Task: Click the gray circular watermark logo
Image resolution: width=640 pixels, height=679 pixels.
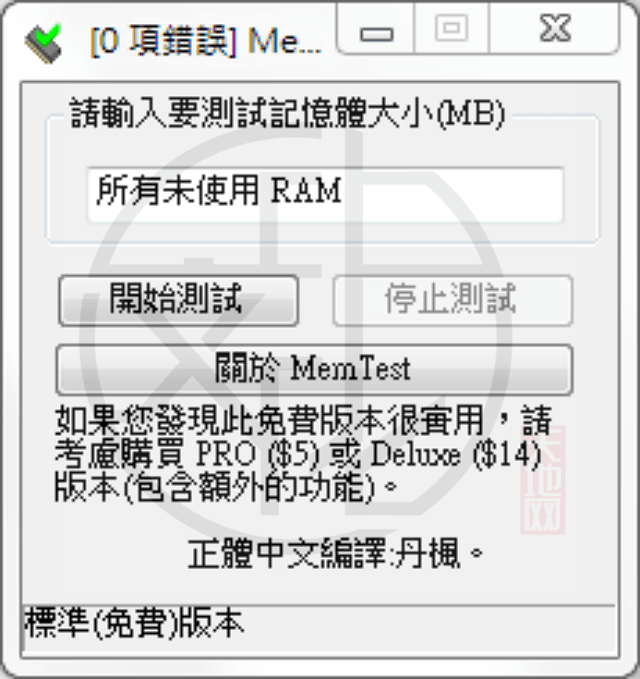Action: (295, 333)
